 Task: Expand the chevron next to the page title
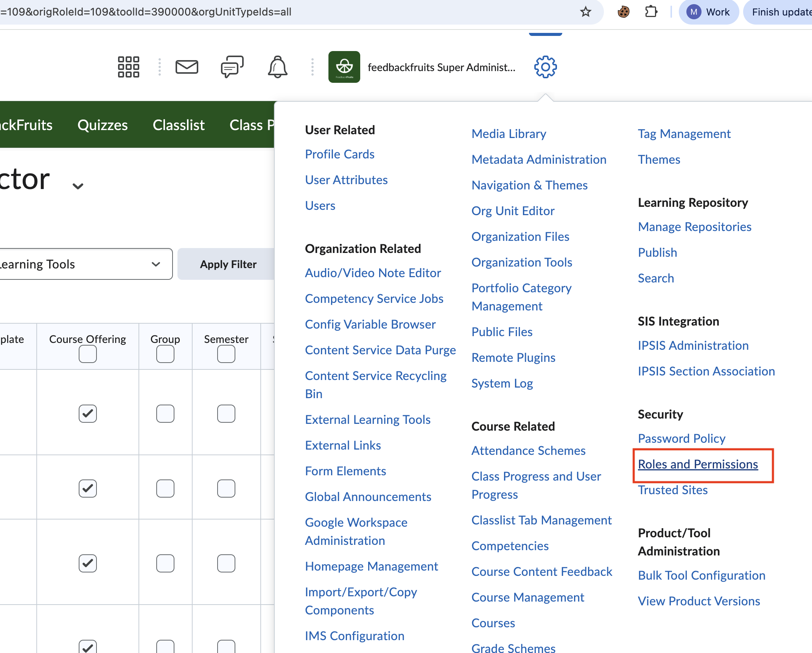point(77,186)
